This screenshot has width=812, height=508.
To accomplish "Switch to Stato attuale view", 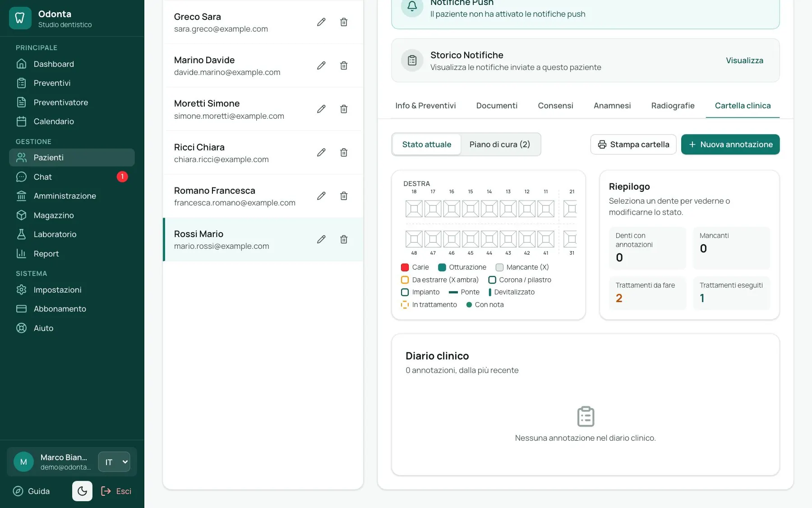I will pos(426,144).
